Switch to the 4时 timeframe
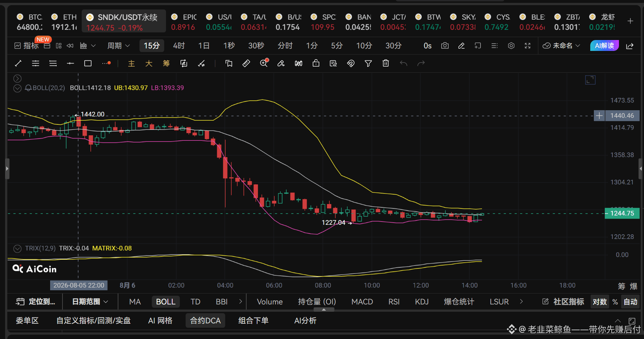This screenshot has width=644, height=339. point(179,45)
